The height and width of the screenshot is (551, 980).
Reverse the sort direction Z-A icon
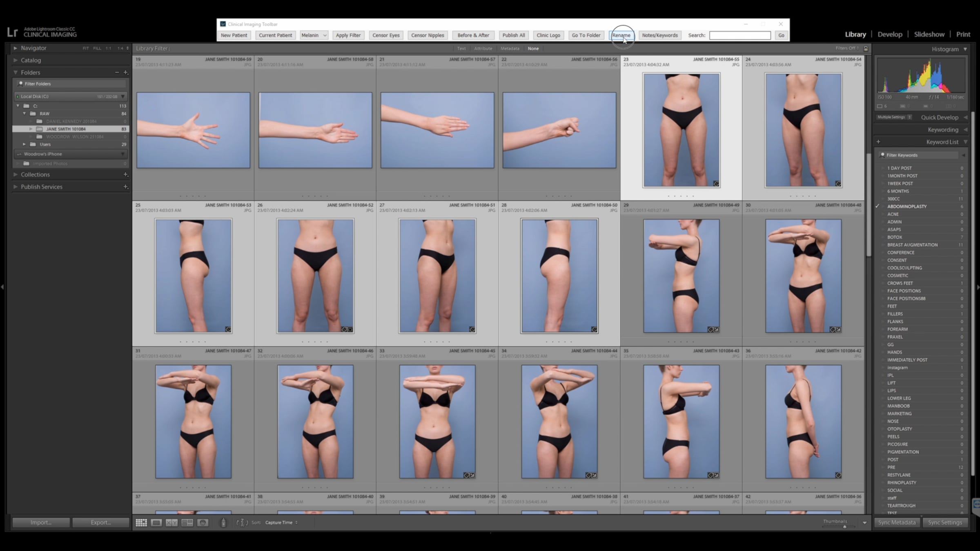tap(242, 522)
